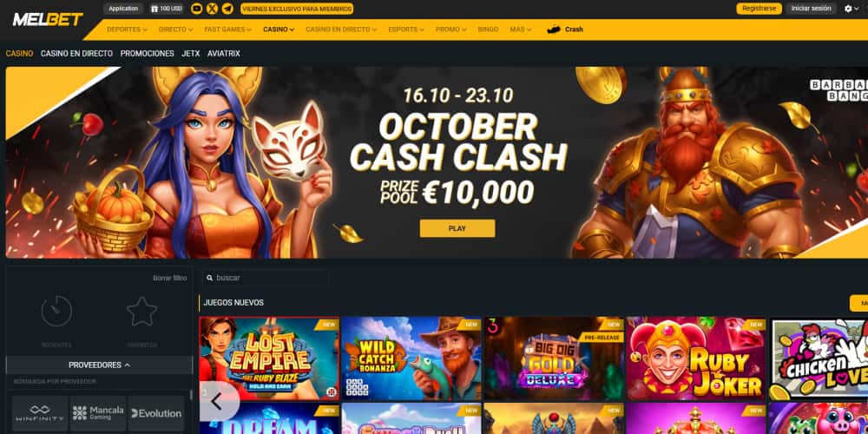Open the Telegram social icon
This screenshot has width=868, height=434.
click(227, 9)
